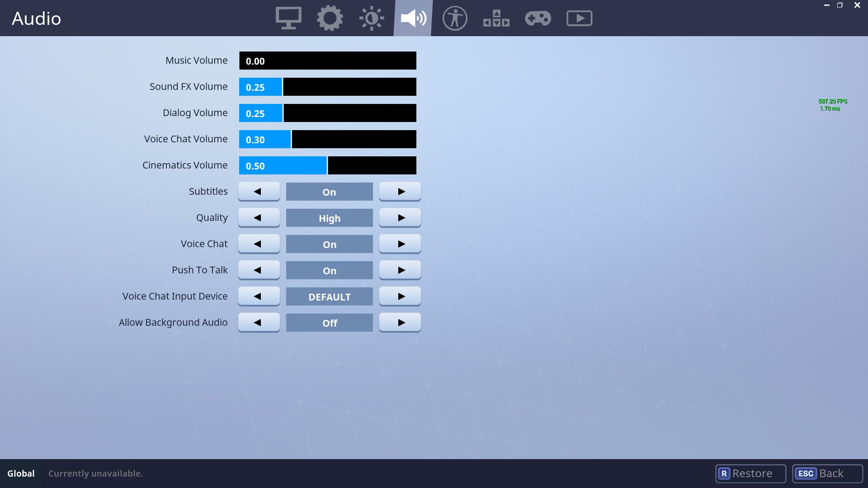
Task: Open the Audio settings panel
Action: [x=414, y=18]
